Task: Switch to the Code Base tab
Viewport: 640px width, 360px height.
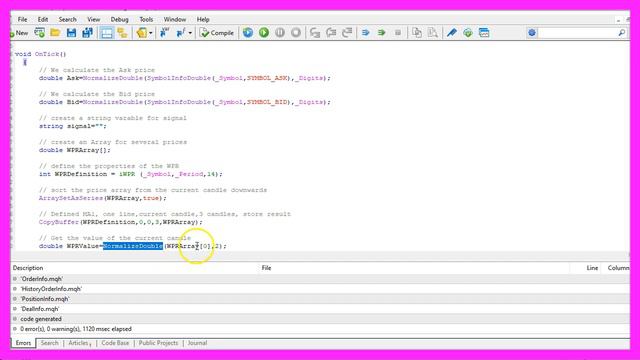Action: (115, 343)
